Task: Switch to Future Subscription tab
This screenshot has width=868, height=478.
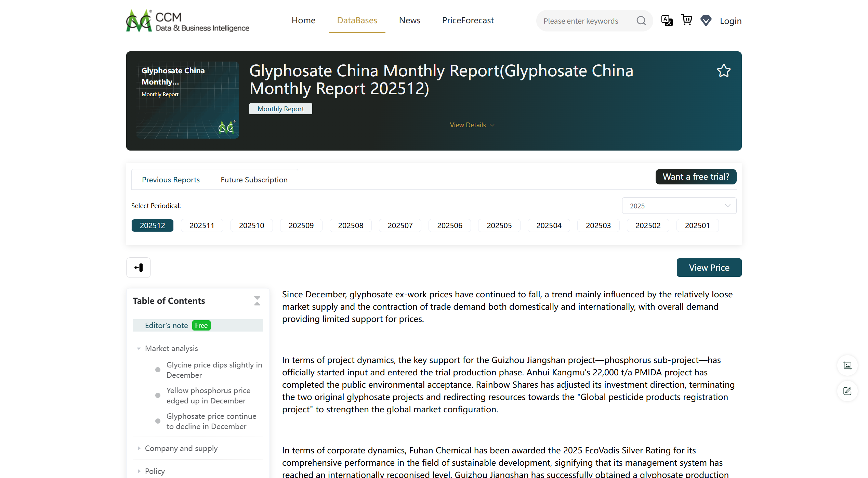Action: click(254, 180)
